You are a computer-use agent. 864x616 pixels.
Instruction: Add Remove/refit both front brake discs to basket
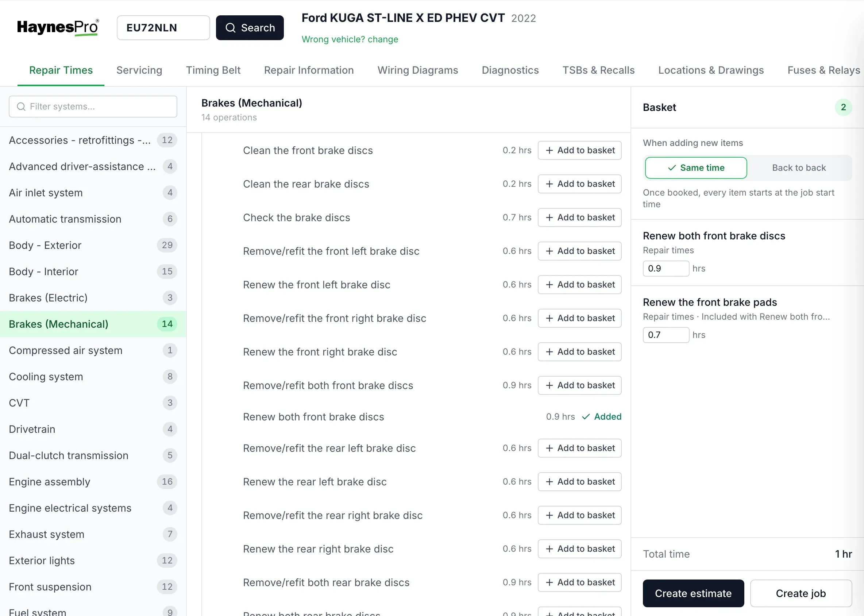point(579,385)
